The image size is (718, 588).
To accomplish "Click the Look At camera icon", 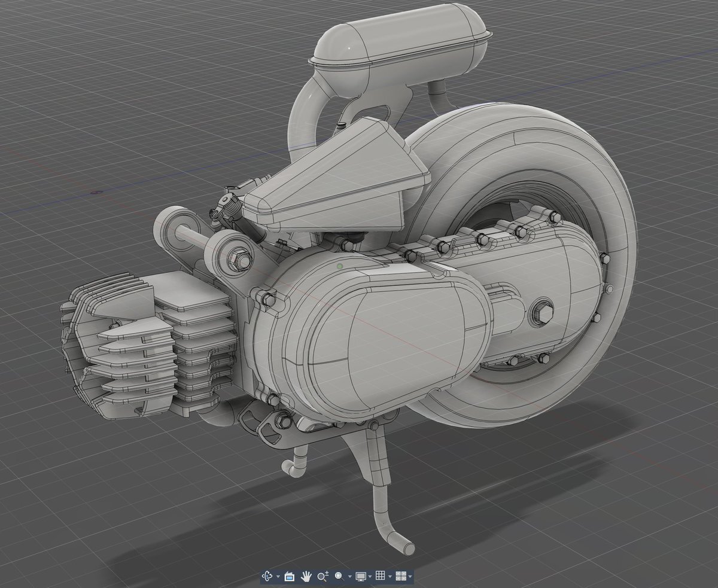I will pos(289,576).
